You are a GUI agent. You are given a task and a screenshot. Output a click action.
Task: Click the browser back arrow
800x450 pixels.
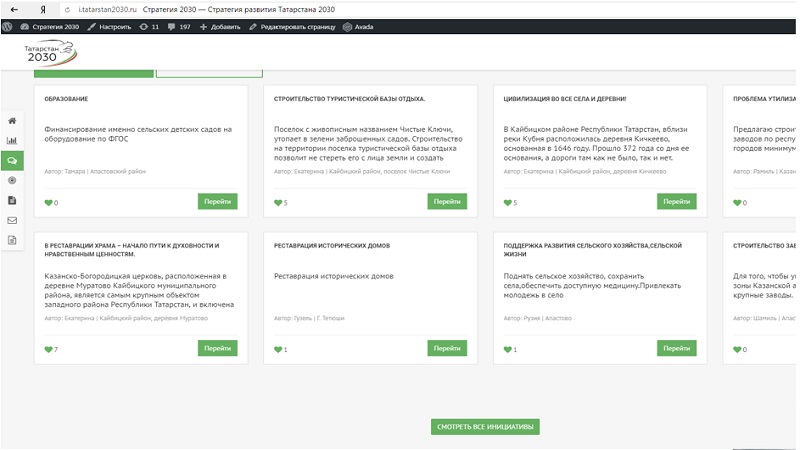[x=14, y=8]
